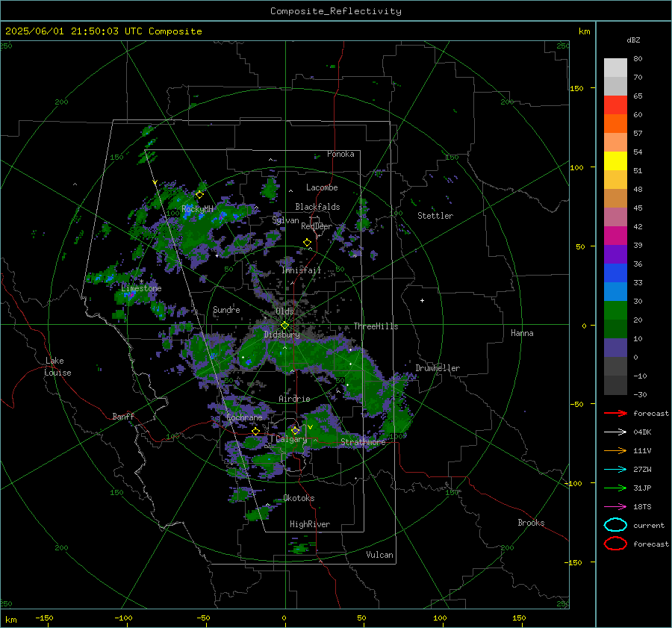Viewport: 672px width, 628px height.
Task: Click the -30 dBZ scale value
Action: [x=640, y=394]
